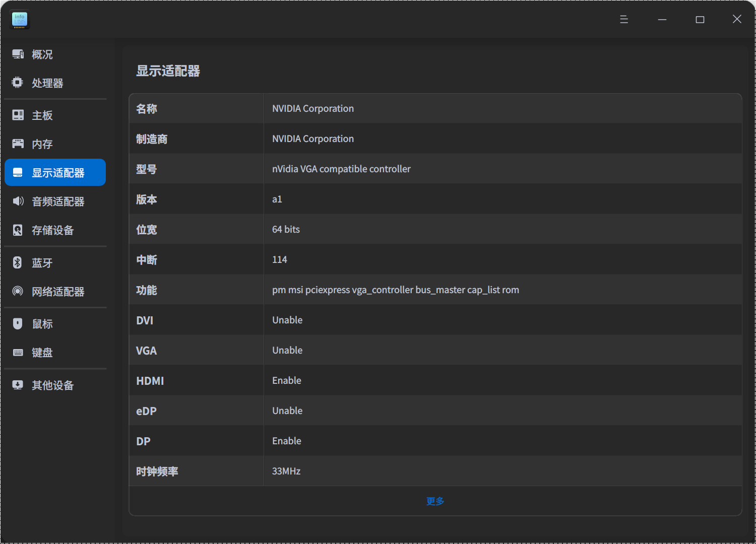View the 鼠标 device page

pos(55,324)
